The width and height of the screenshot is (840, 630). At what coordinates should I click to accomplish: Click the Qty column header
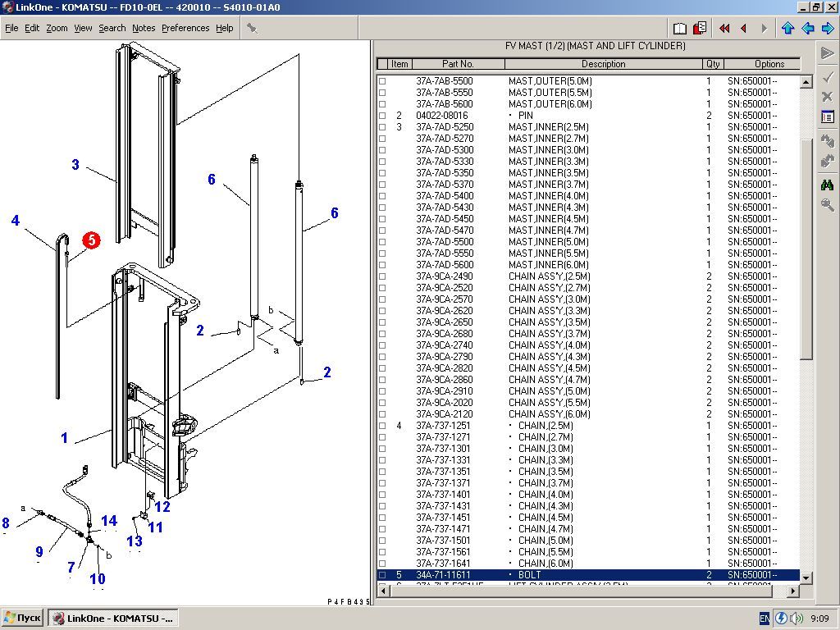(x=713, y=64)
